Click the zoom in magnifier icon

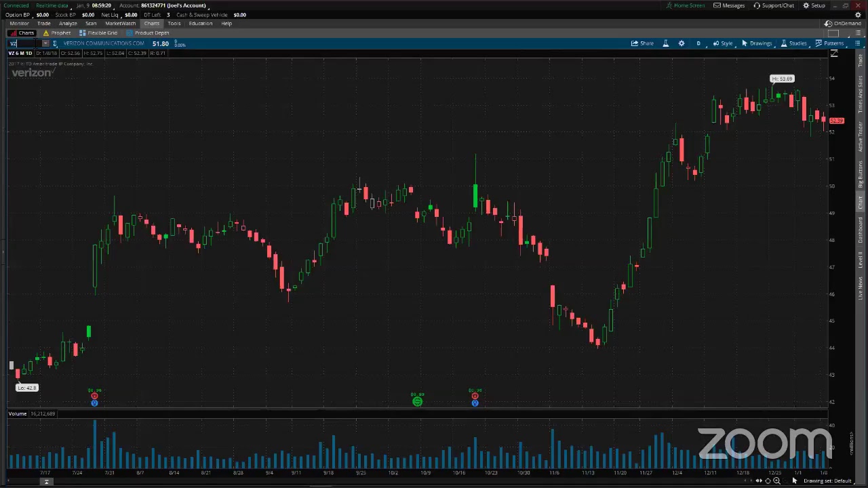coord(776,481)
